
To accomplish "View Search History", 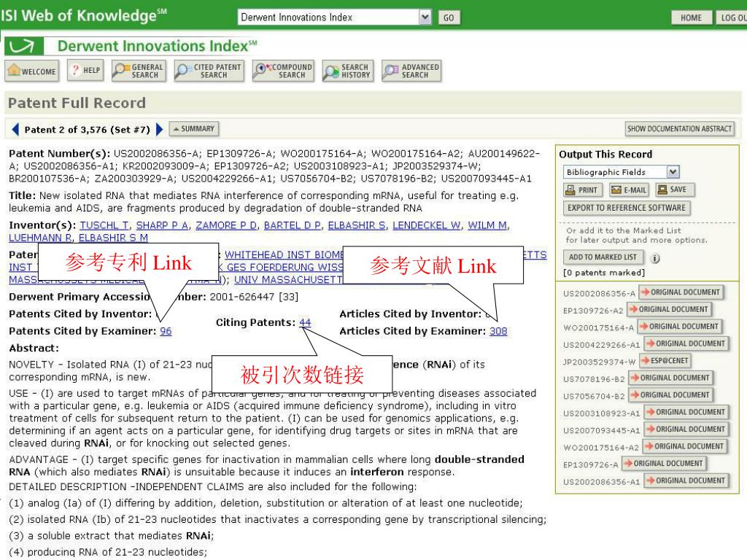I will (x=348, y=71).
